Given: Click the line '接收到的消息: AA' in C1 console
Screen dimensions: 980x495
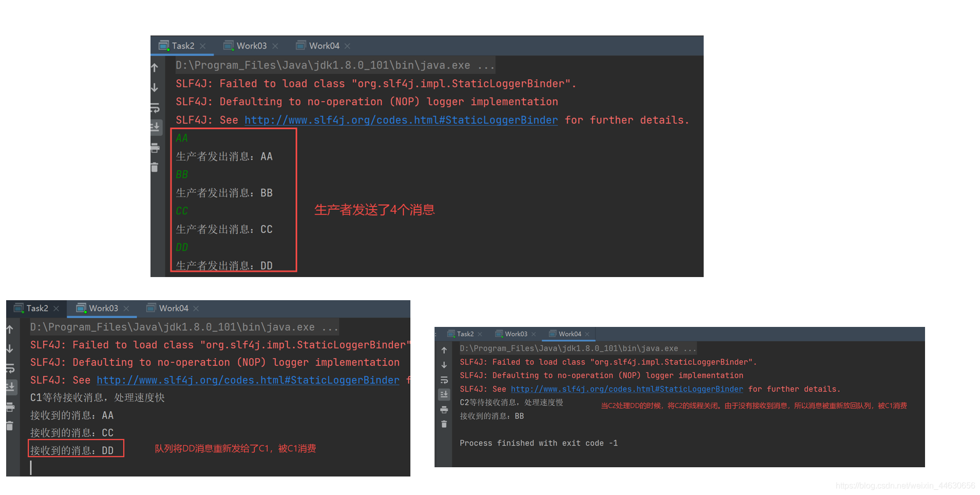Looking at the screenshot, I should pos(72,415).
